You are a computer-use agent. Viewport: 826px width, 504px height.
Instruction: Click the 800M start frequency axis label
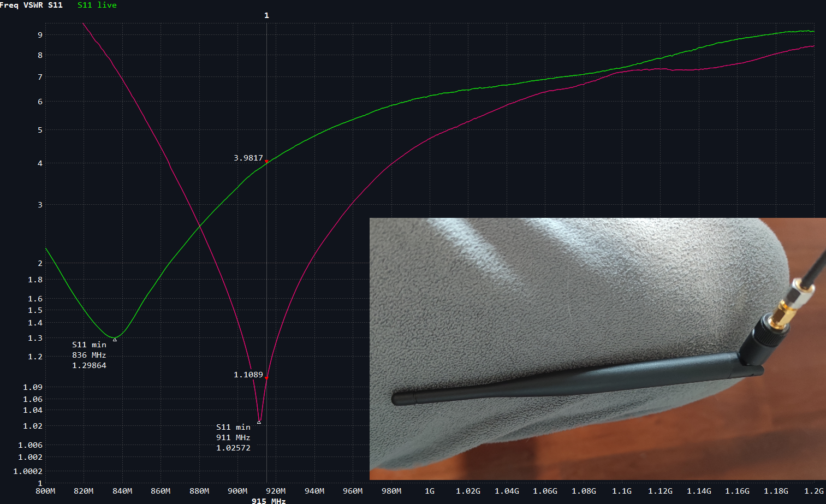[x=45, y=491]
